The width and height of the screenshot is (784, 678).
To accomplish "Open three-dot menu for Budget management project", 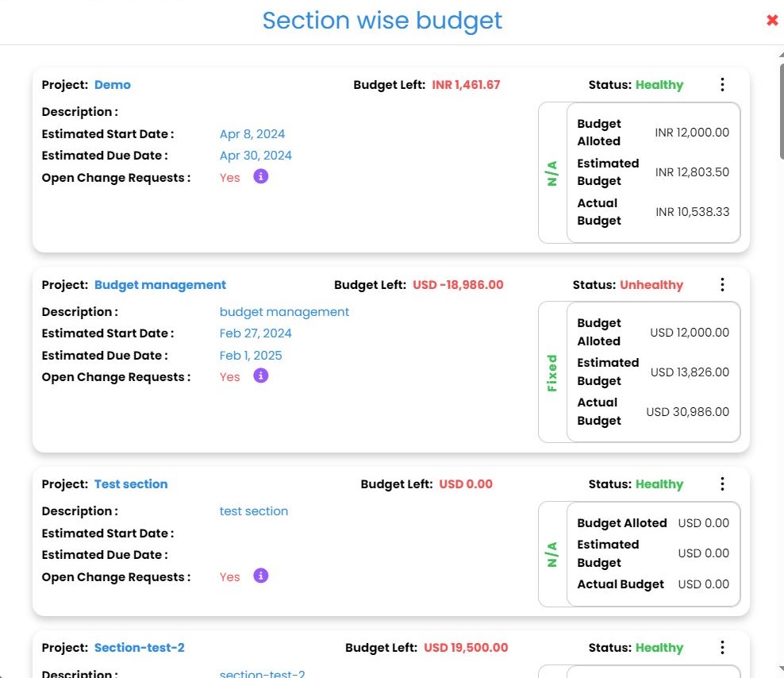I will pyautogui.click(x=721, y=285).
